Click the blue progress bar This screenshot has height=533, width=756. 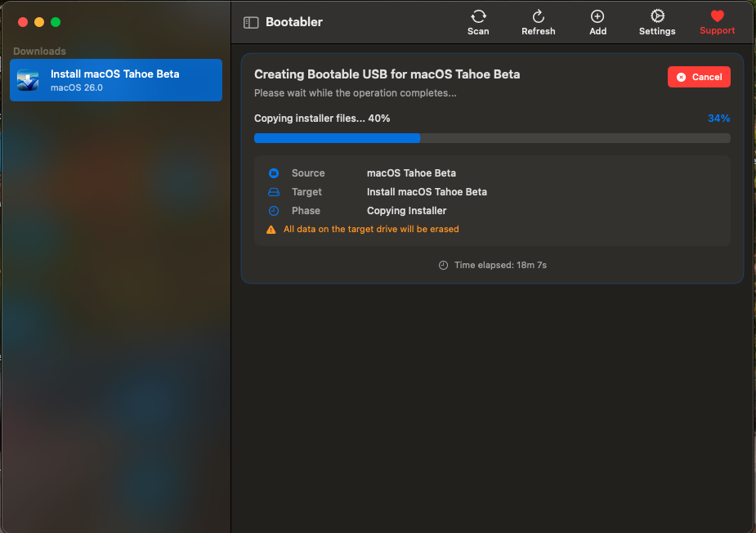pos(492,138)
